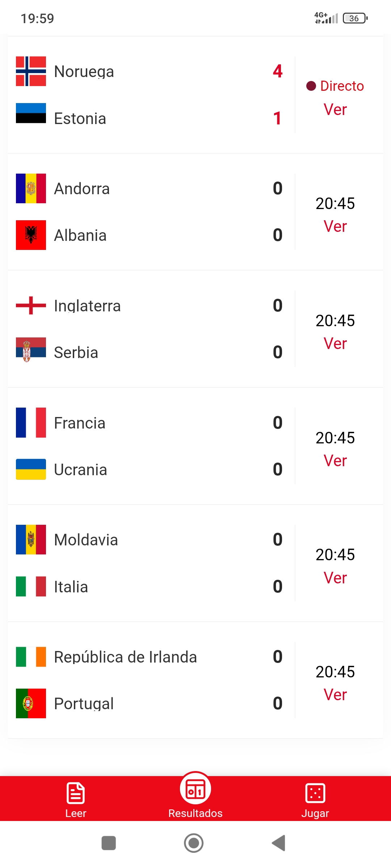The height and width of the screenshot is (868, 391).
Task: Tap the Moldova flag icon
Action: (31, 540)
